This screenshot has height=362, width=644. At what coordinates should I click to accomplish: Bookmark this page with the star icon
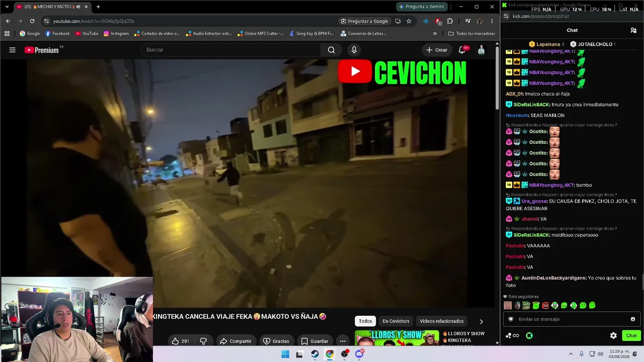(409, 21)
